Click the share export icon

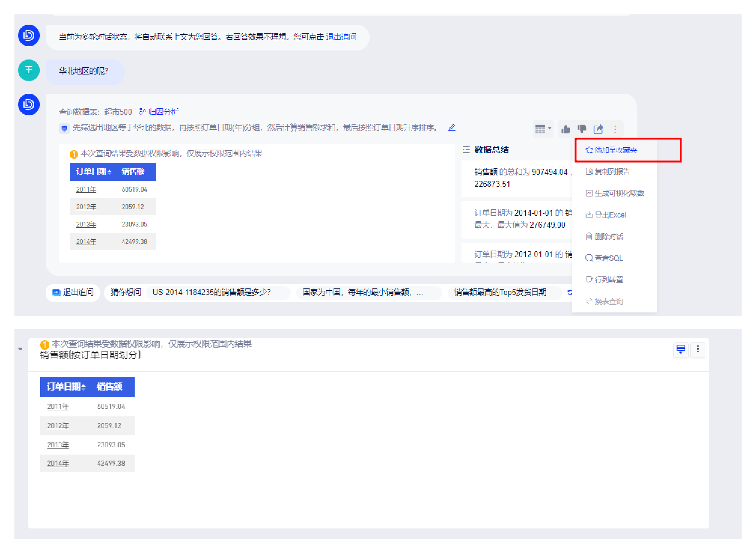tap(598, 129)
